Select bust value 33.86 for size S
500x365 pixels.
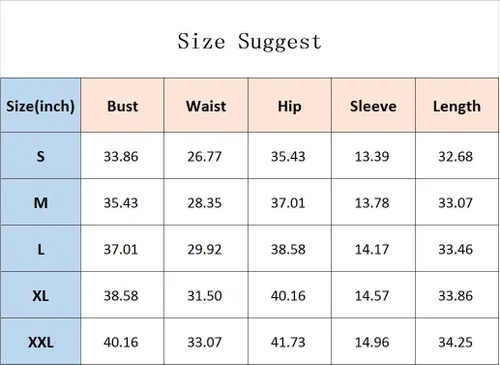(121, 156)
